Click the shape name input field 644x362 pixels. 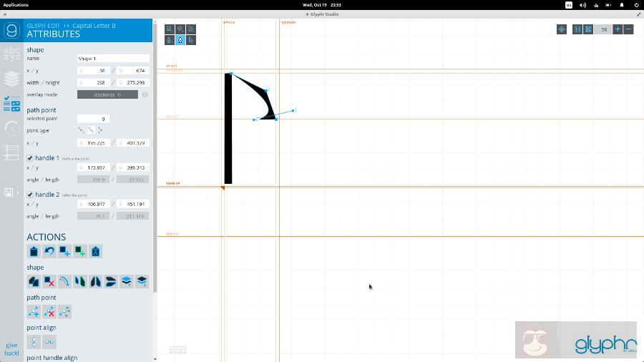click(x=113, y=58)
